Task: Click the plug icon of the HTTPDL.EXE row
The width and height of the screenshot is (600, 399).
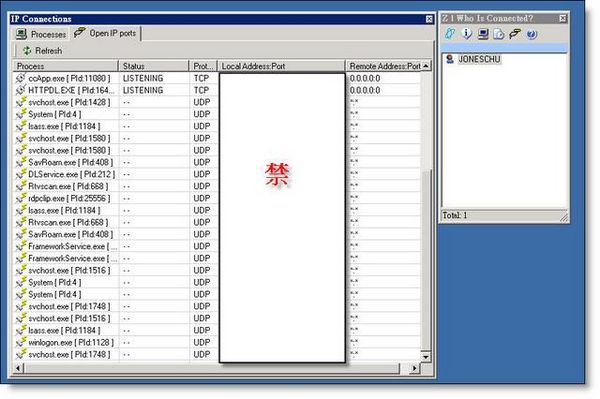Action: click(21, 90)
